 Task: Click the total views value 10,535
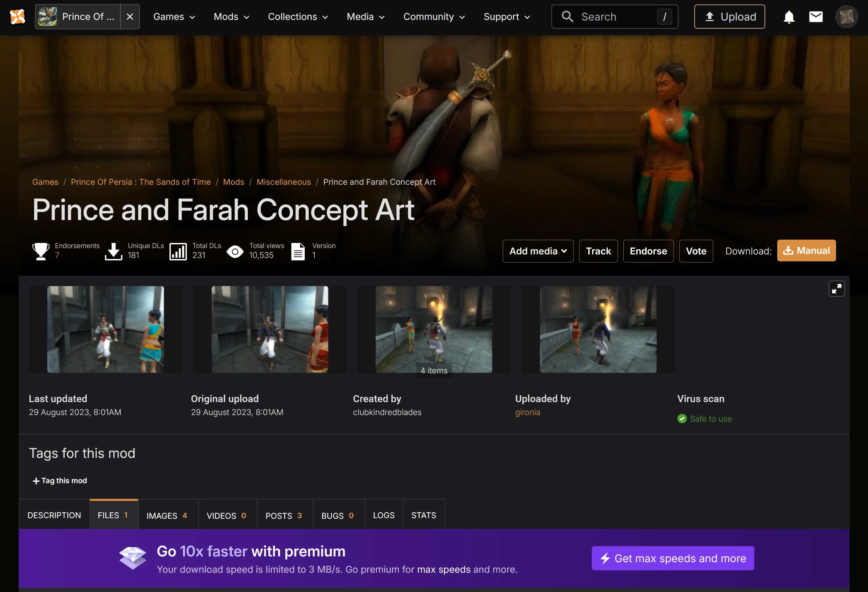(x=261, y=255)
